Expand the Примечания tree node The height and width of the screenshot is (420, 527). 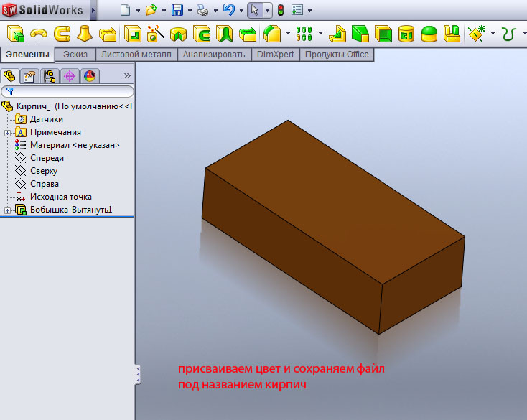7,132
